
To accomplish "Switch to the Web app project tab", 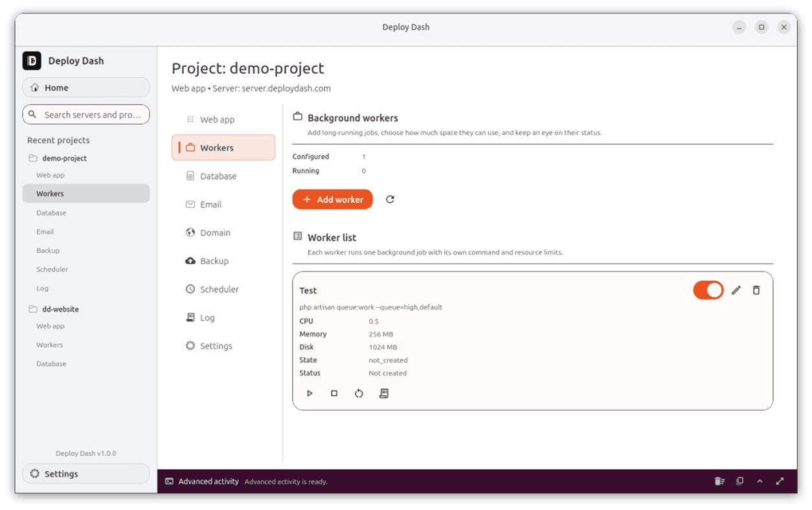I will [223, 119].
